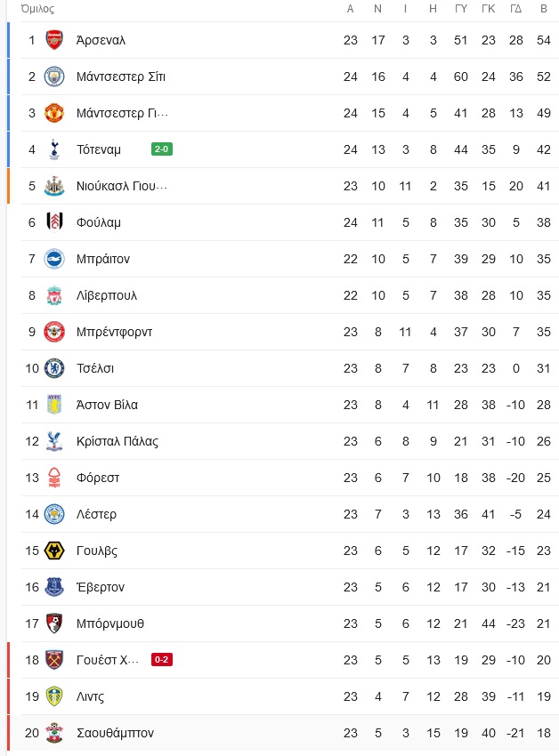The width and height of the screenshot is (559, 756).
Task: Select the Μπρέντφορντ team name
Action: pos(114,333)
